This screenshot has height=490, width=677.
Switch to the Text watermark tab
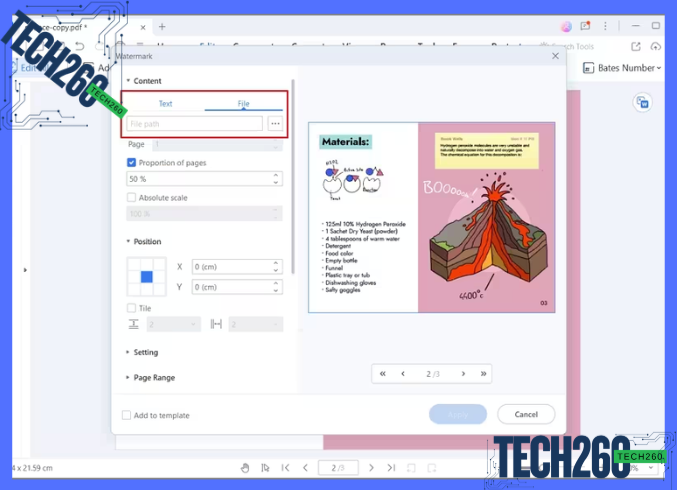[165, 104]
